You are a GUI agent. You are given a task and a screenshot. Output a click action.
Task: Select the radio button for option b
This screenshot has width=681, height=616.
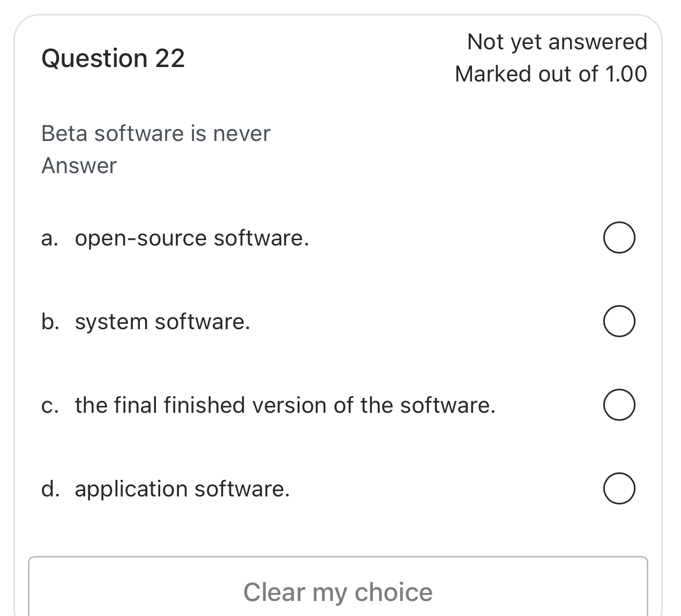(619, 321)
